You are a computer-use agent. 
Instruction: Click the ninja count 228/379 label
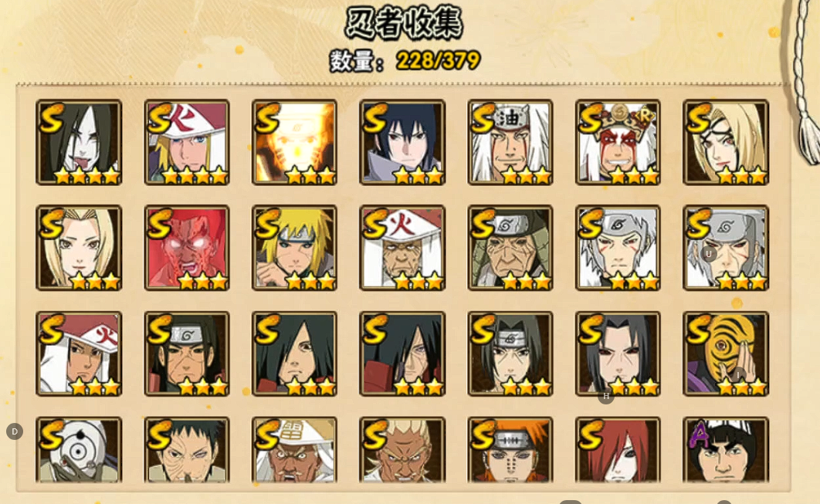[x=405, y=61]
